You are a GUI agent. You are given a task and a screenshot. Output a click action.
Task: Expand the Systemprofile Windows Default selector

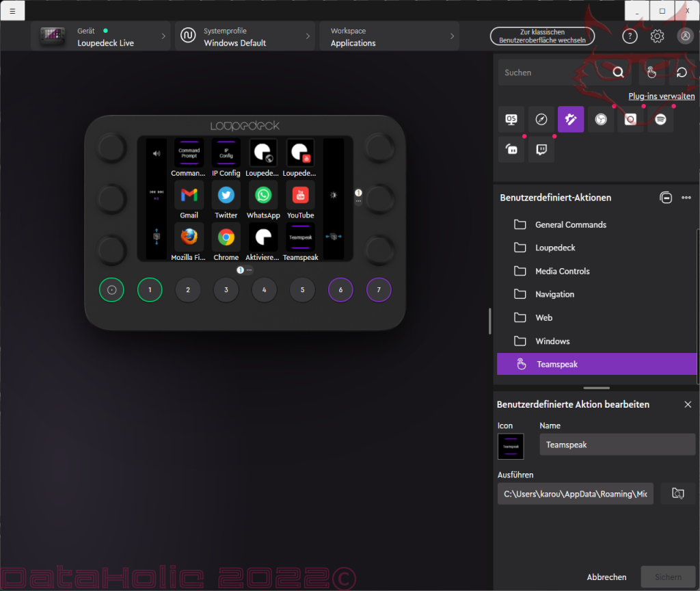(x=245, y=36)
